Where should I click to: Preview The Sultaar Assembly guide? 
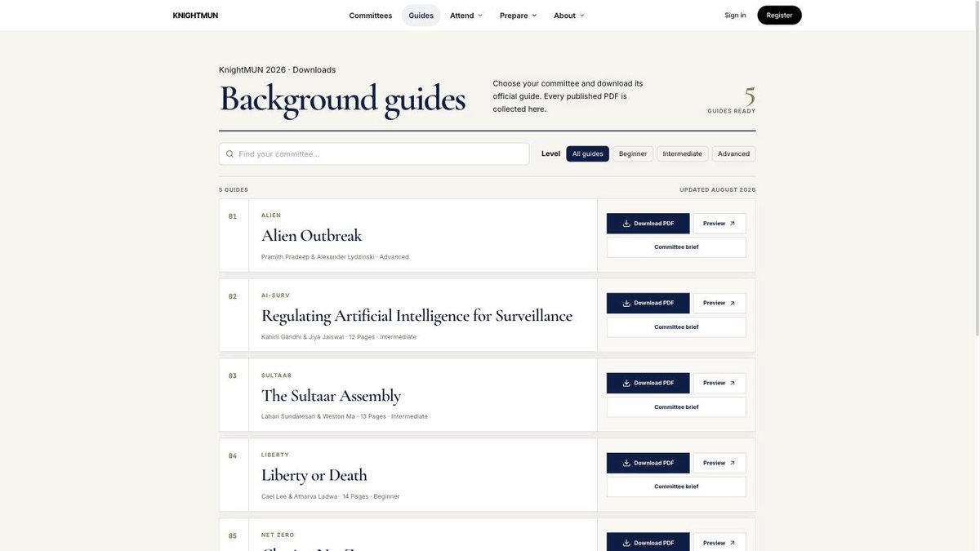coord(719,383)
